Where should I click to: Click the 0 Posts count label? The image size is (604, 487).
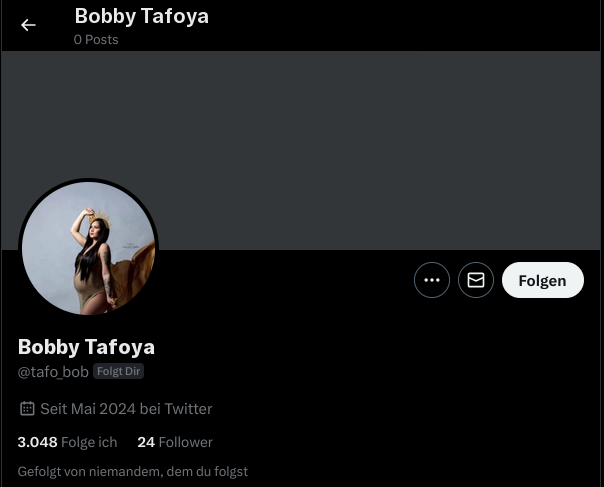[96, 40]
